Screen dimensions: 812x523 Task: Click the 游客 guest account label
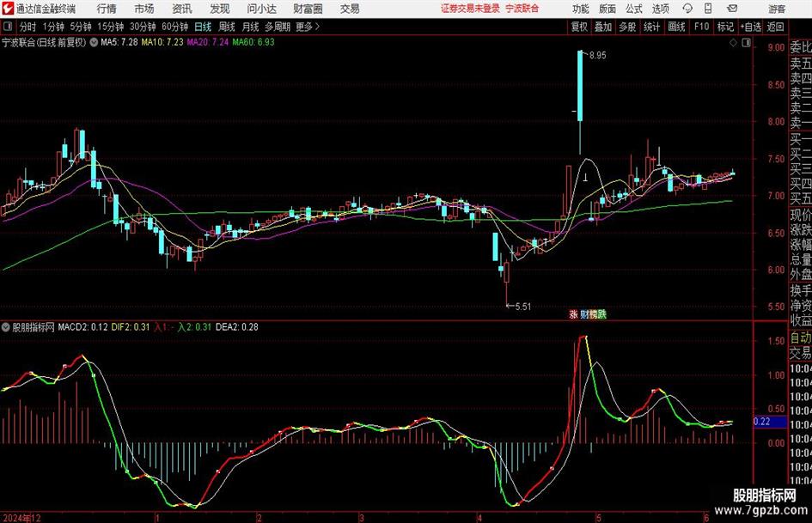(x=777, y=9)
